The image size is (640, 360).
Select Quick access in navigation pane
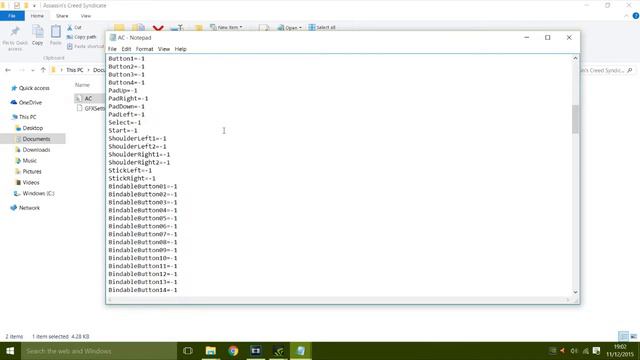click(x=34, y=88)
